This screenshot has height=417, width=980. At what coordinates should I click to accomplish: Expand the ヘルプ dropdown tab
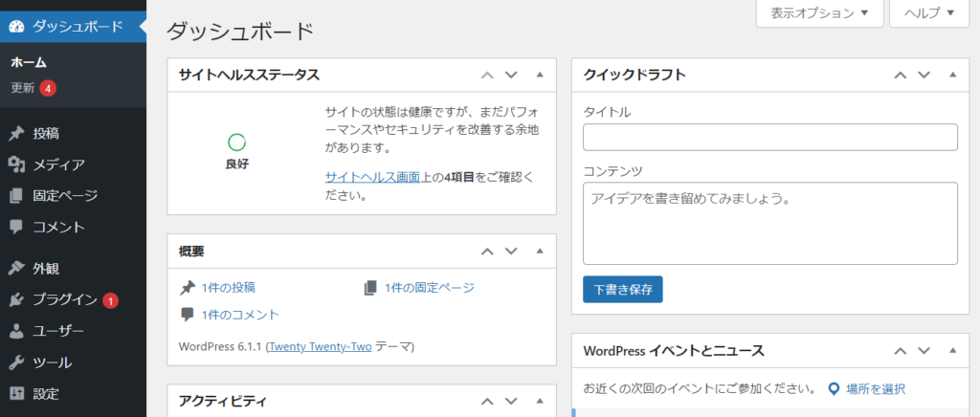tap(929, 13)
